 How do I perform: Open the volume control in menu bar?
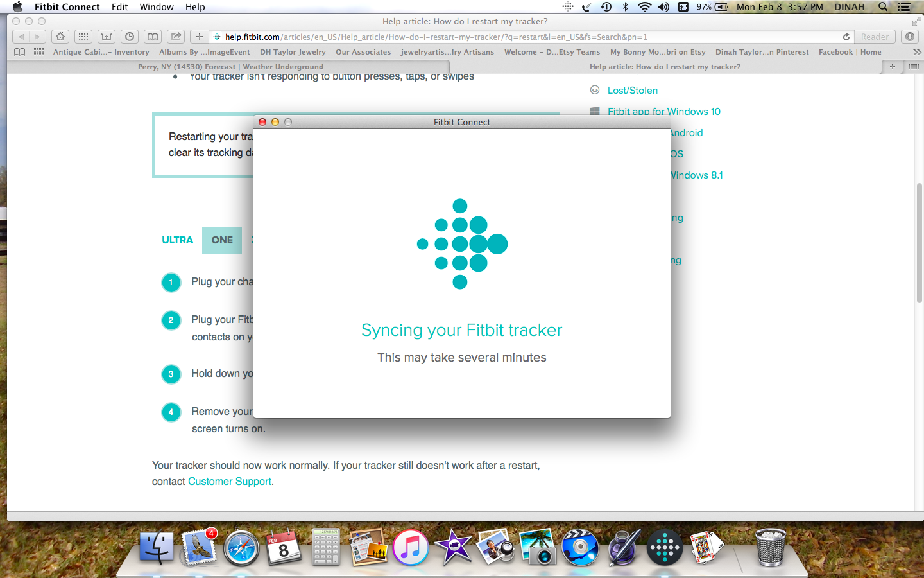click(x=663, y=7)
